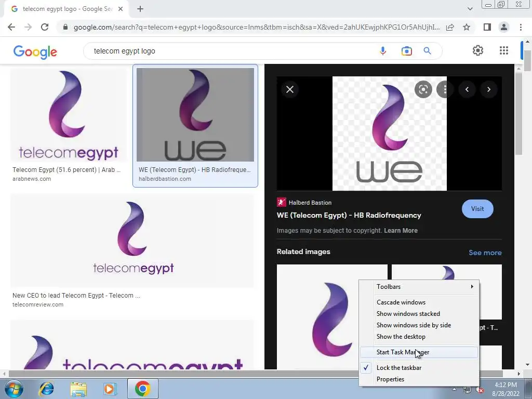The height and width of the screenshot is (399, 532).
Task: Select Show windows stacked
Action: pyautogui.click(x=419, y=314)
